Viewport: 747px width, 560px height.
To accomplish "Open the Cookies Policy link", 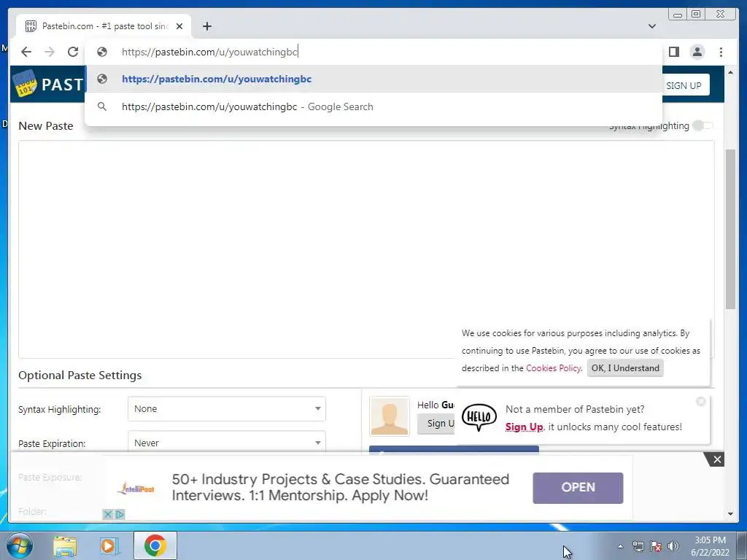I will [554, 368].
